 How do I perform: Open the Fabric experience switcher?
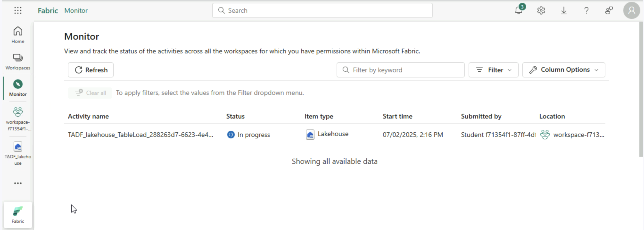pos(18,215)
